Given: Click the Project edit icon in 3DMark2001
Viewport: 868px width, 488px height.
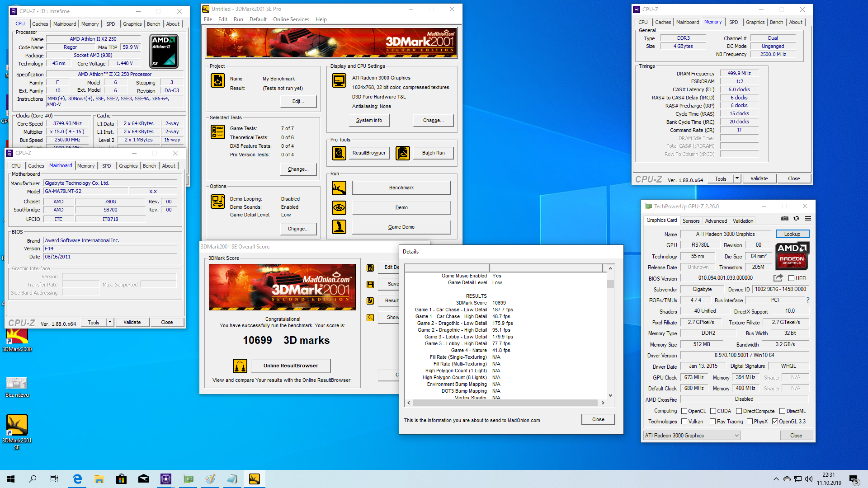Looking at the screenshot, I should tap(218, 80).
